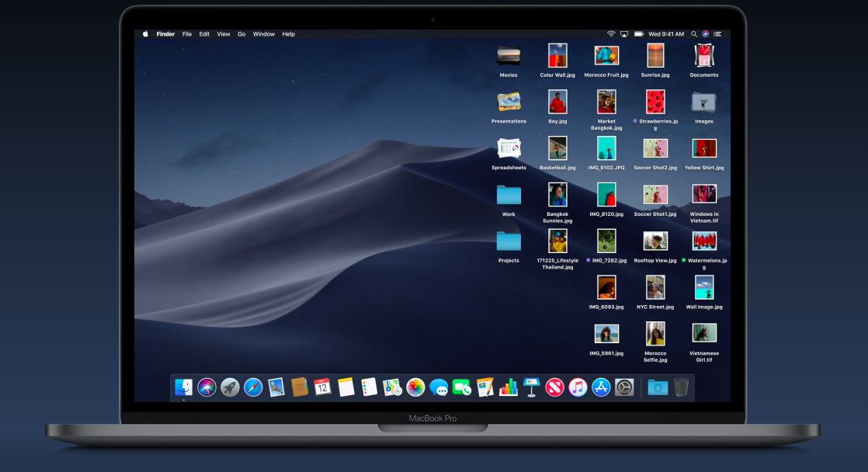Open the Go menu
Viewport: 868px width, 472px height.
[x=241, y=34]
